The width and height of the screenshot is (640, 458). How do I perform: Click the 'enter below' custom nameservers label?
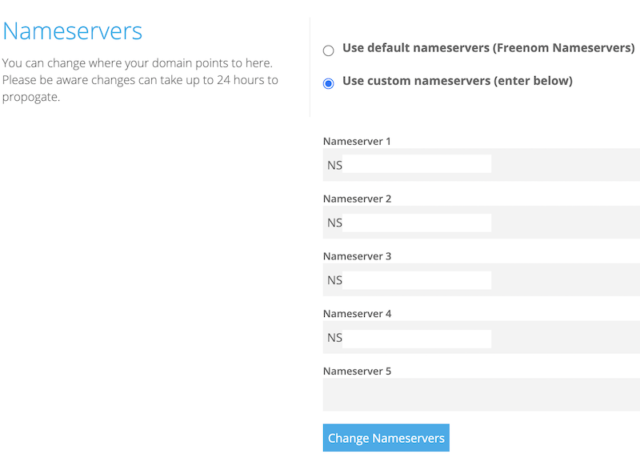(457, 81)
